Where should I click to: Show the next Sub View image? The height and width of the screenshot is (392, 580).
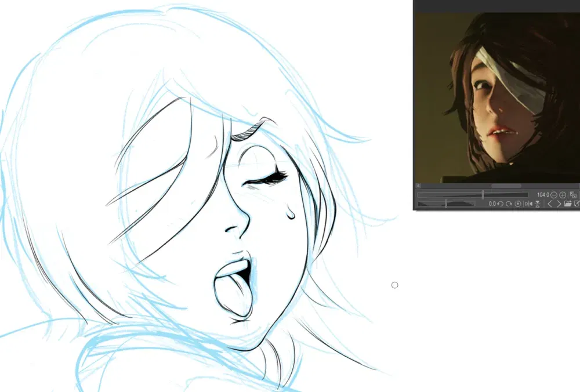coord(559,204)
